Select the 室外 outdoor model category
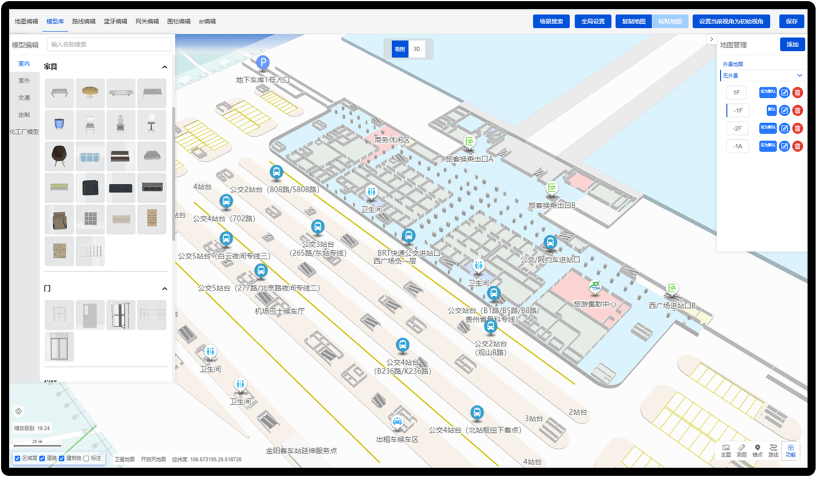Image resolution: width=817 pixels, height=477 pixels. click(x=24, y=80)
